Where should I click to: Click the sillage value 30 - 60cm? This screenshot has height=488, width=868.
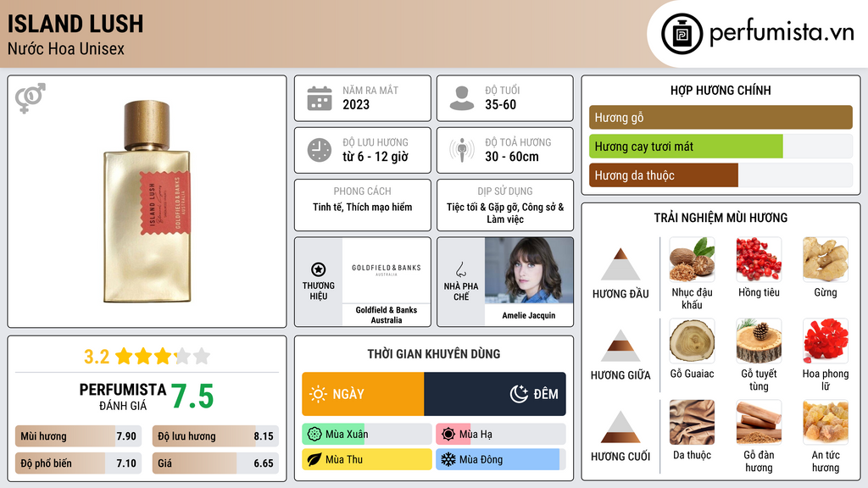(x=512, y=157)
